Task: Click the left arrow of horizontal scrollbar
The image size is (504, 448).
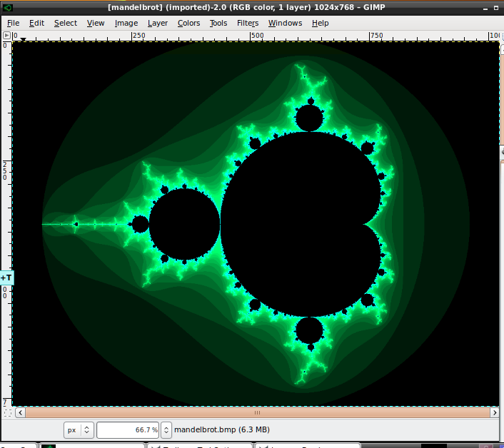Action: [x=20, y=412]
